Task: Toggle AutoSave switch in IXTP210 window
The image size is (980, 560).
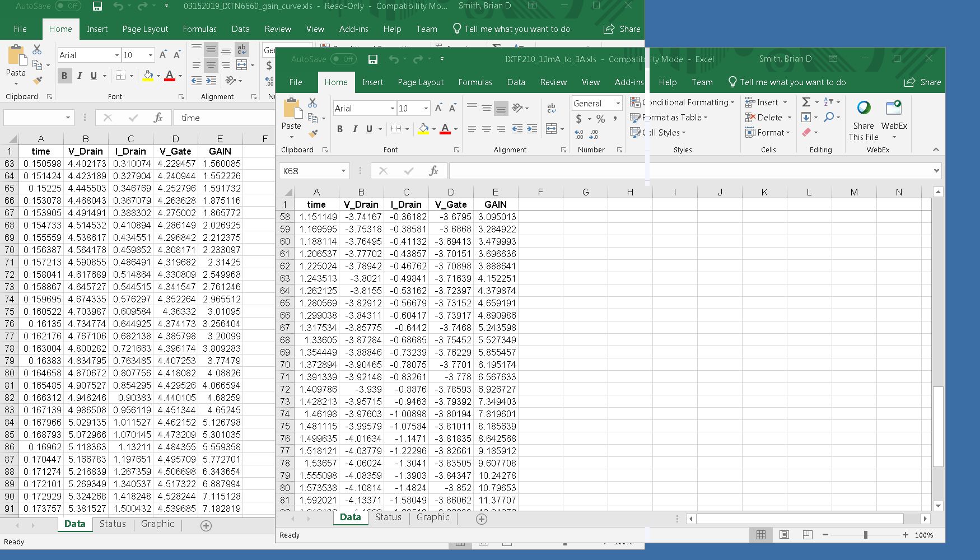Action: [x=343, y=59]
